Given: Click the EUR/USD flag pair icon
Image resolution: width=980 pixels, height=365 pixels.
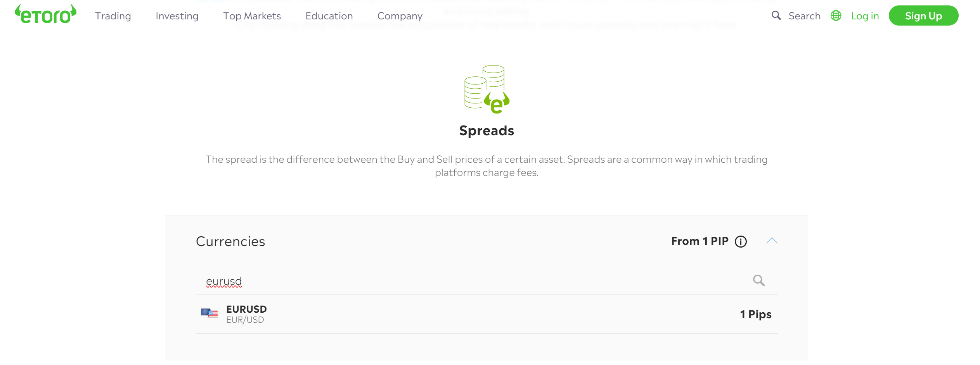Looking at the screenshot, I should click(x=210, y=314).
